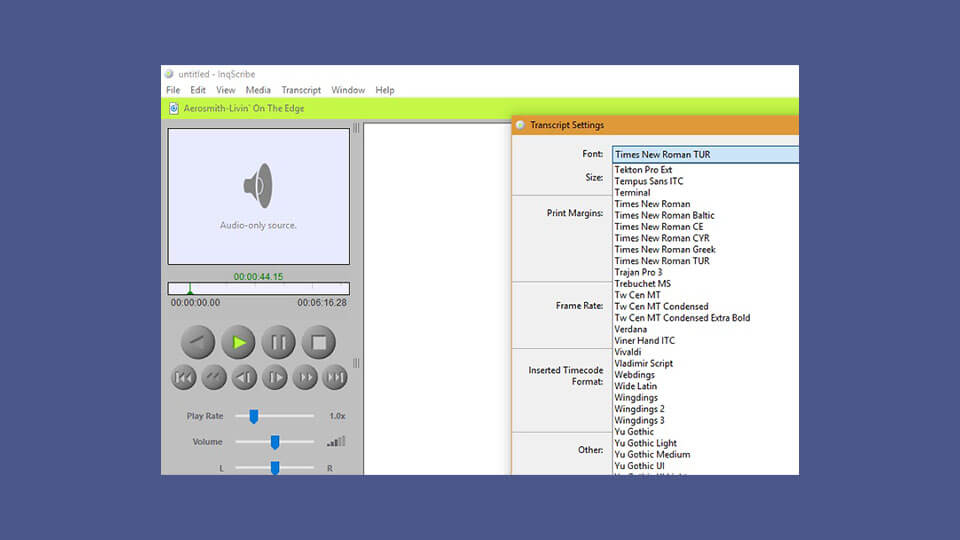Step one frame backward

244,378
